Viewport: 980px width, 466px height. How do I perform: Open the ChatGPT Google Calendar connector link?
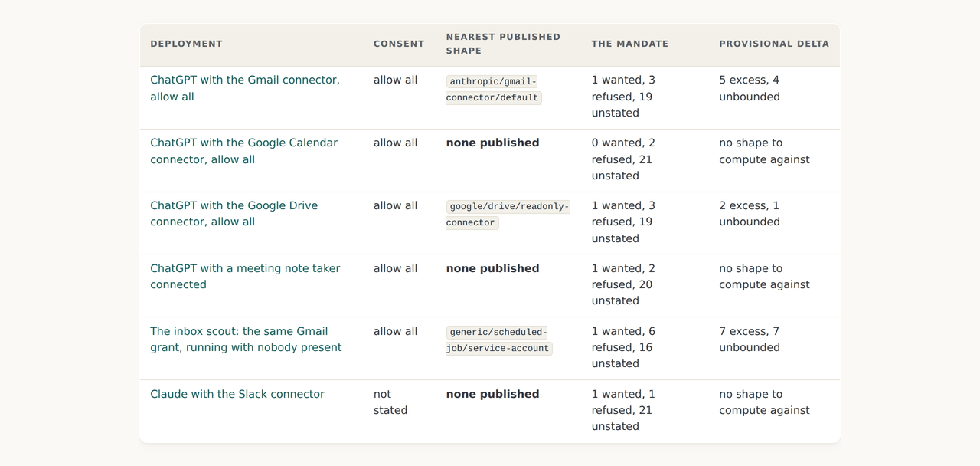pos(243,151)
